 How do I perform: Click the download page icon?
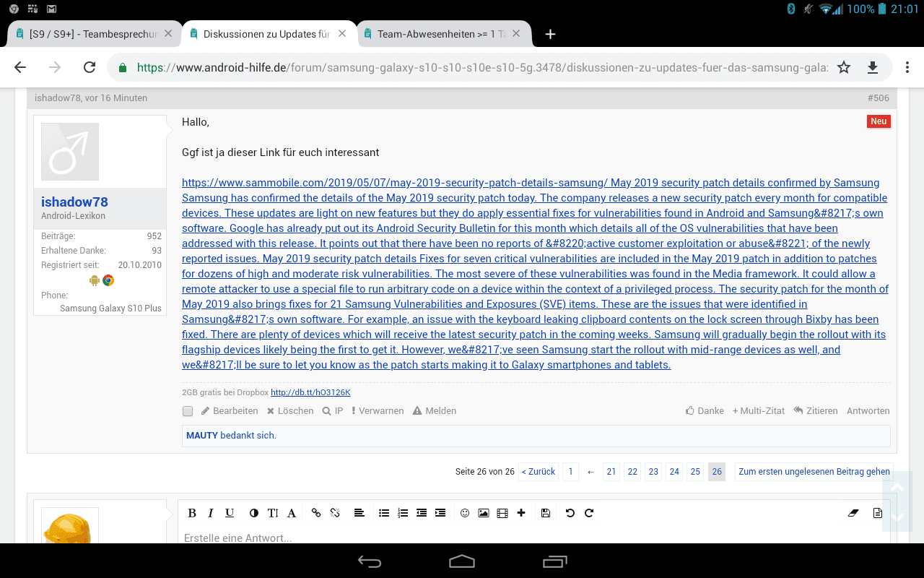873,67
